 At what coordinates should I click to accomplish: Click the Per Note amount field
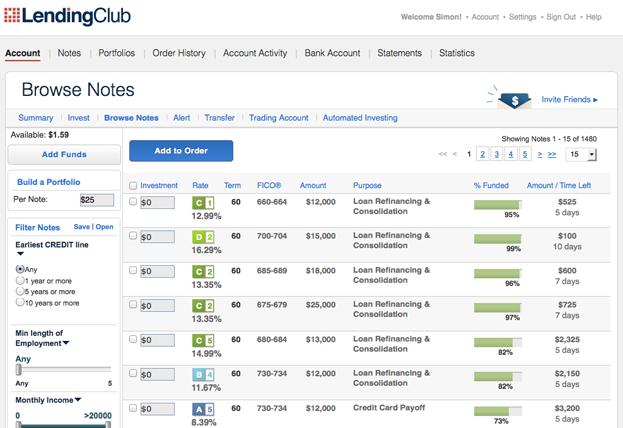tap(97, 200)
